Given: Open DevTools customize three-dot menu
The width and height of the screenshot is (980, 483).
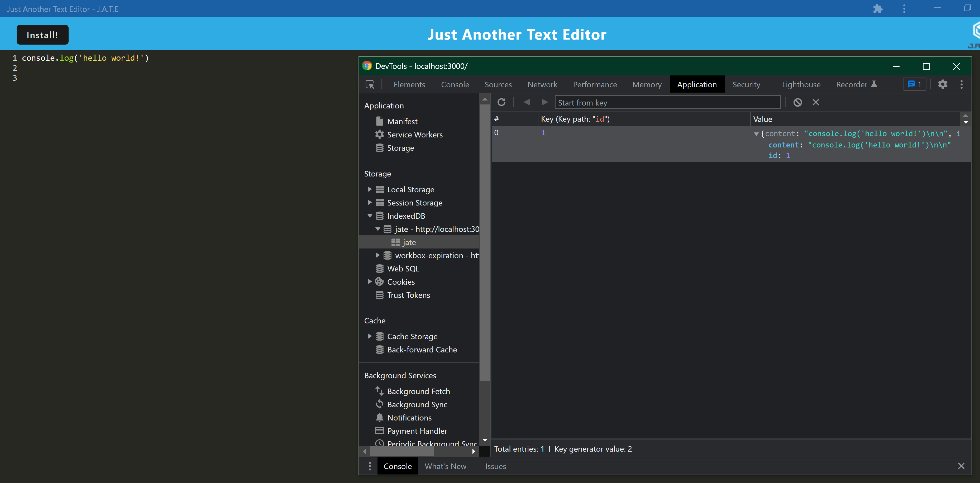Looking at the screenshot, I should (x=961, y=84).
